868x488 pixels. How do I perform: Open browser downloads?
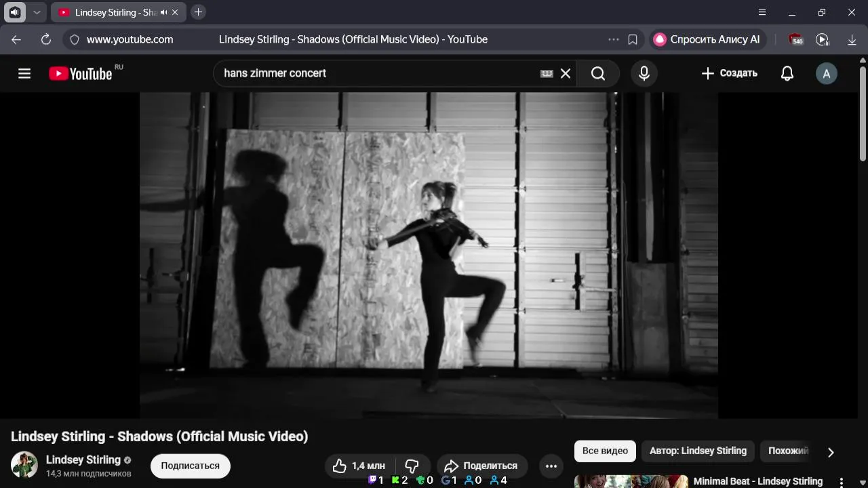852,39
